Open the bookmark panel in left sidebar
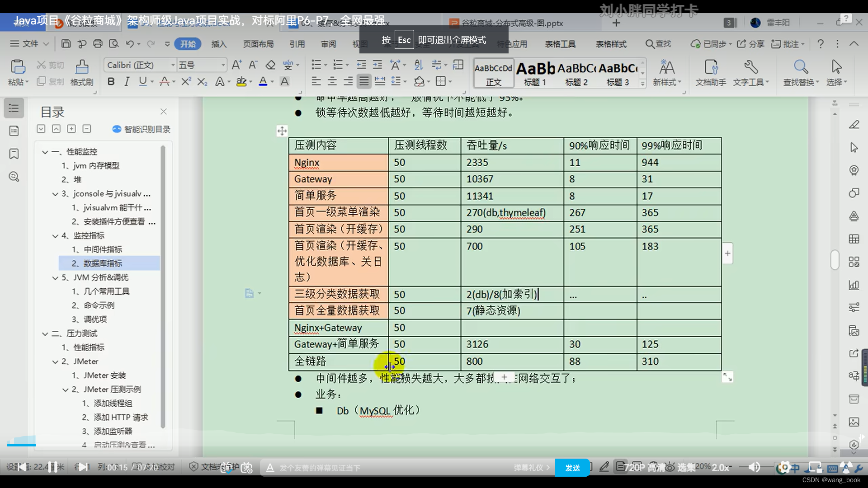Screen dimensions: 868x488 (14, 154)
